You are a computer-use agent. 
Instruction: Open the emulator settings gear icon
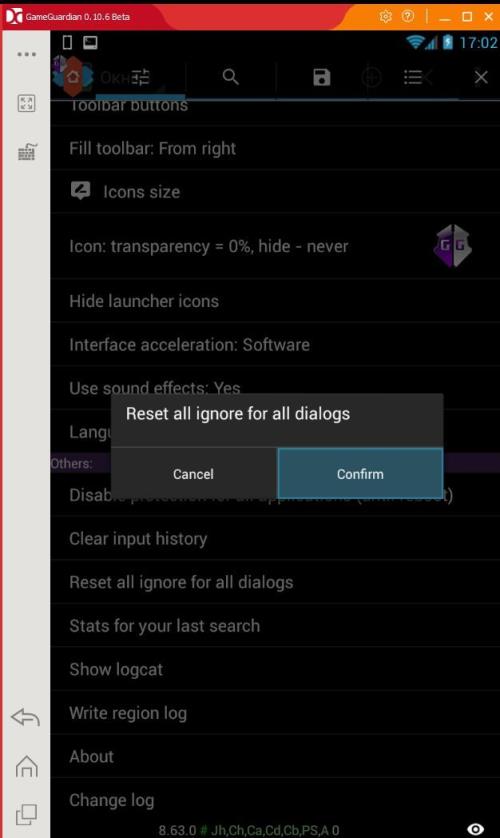click(x=385, y=17)
